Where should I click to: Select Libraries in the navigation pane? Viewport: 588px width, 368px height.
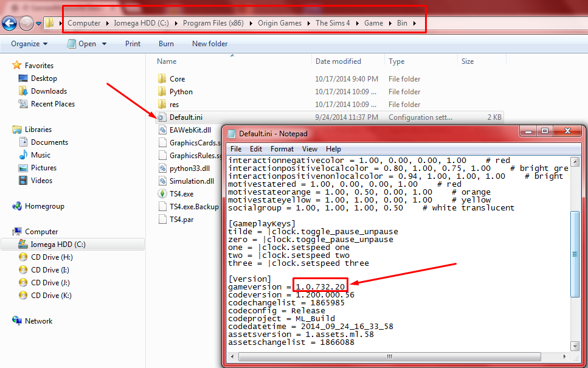click(32, 130)
